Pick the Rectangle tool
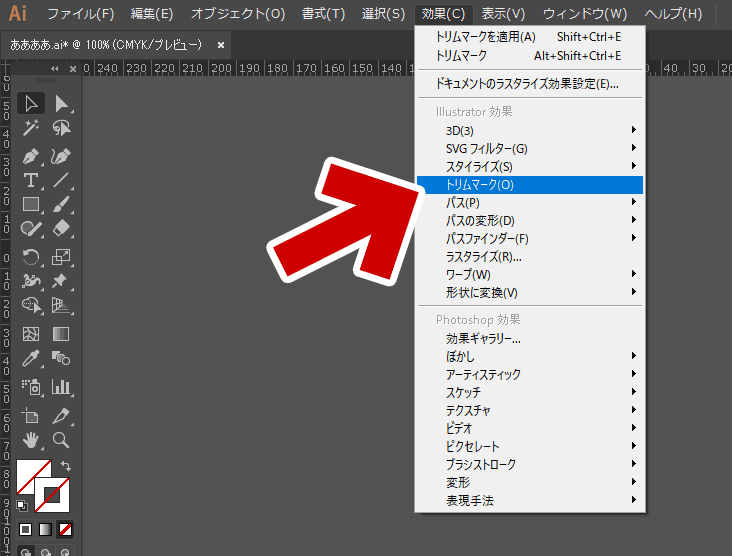The width and height of the screenshot is (732, 556). (x=31, y=204)
